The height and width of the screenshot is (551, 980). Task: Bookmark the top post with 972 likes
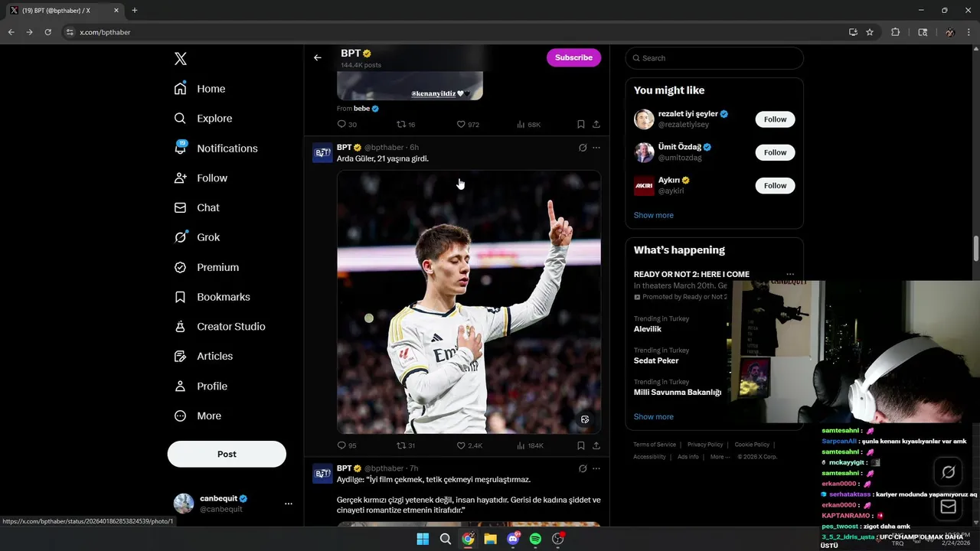click(581, 124)
